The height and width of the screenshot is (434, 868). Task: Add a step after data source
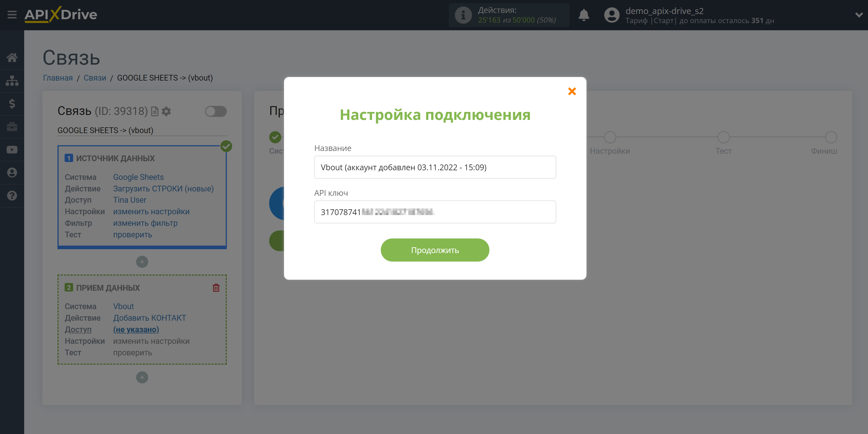click(x=142, y=262)
